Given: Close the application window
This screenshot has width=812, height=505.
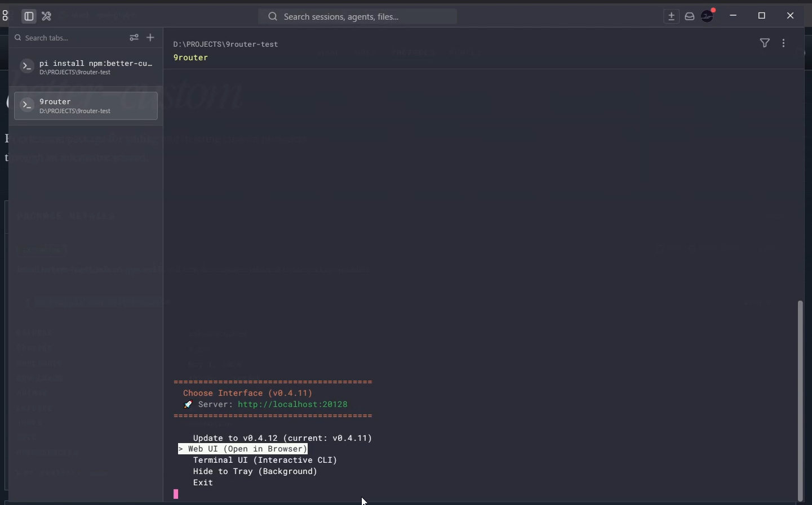Looking at the screenshot, I should (791, 16).
